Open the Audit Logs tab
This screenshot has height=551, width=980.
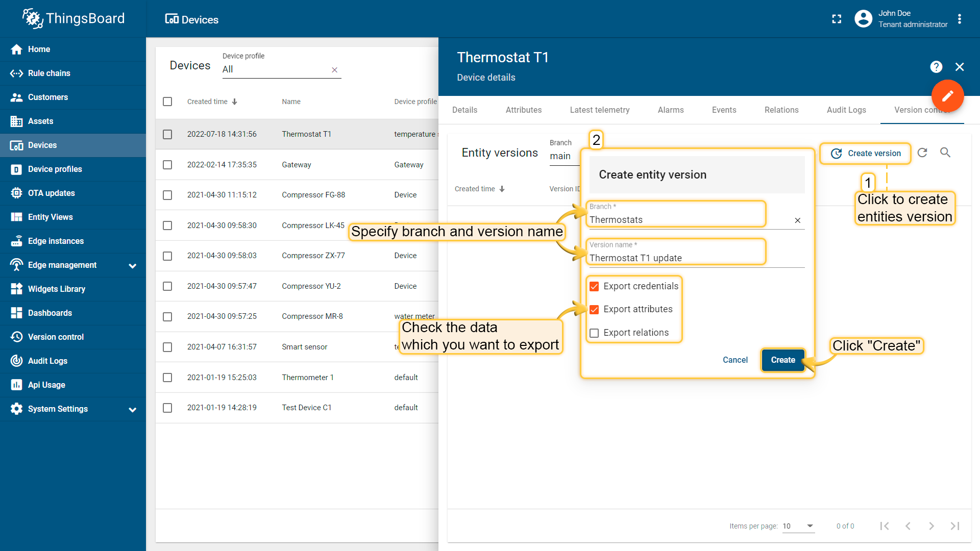coord(846,110)
